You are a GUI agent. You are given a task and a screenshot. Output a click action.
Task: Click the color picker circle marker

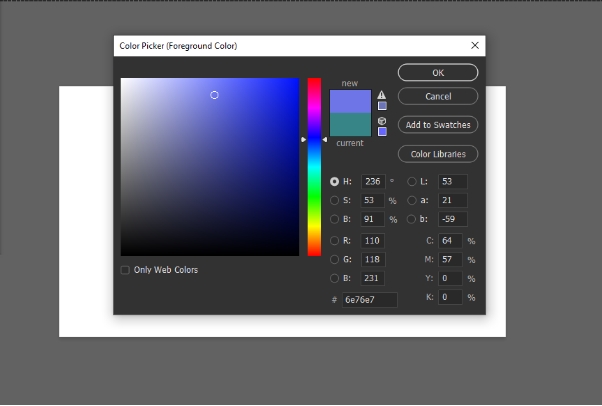tap(214, 95)
